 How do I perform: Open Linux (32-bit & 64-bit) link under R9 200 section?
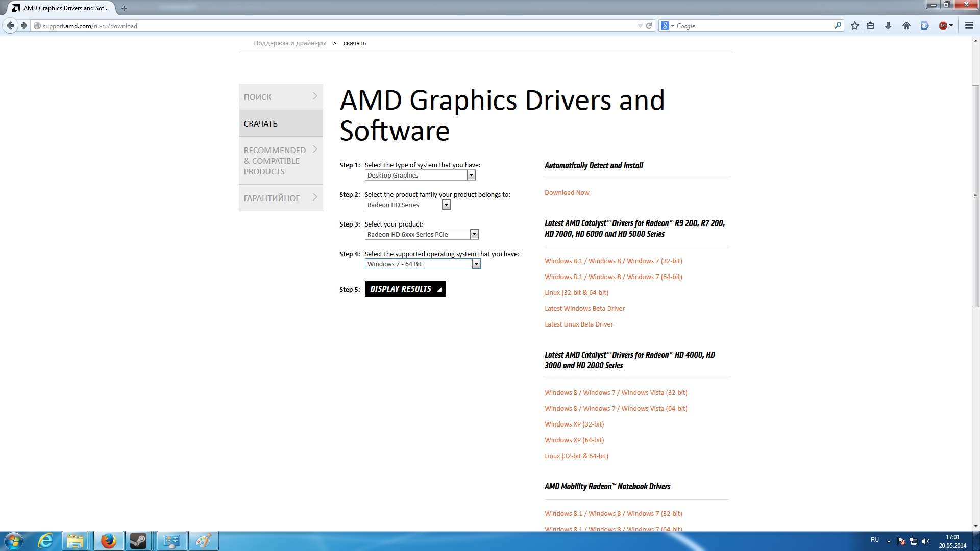(x=576, y=293)
